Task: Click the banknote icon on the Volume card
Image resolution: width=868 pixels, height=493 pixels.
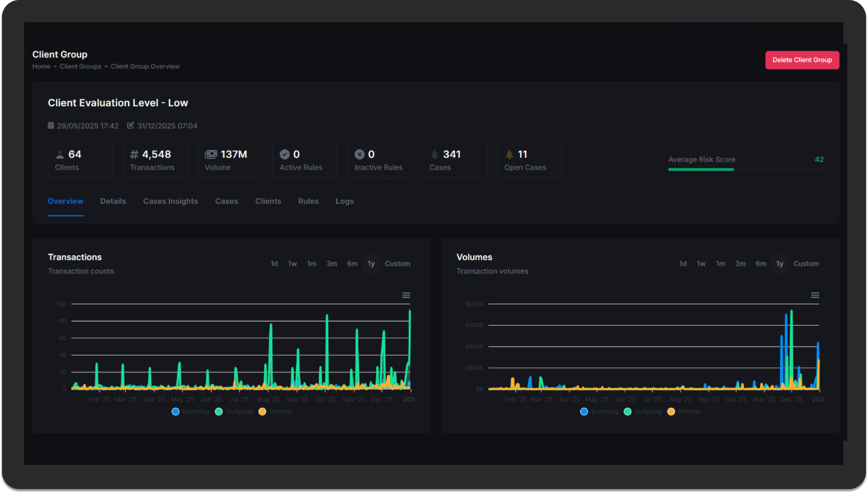Action: [x=212, y=154]
